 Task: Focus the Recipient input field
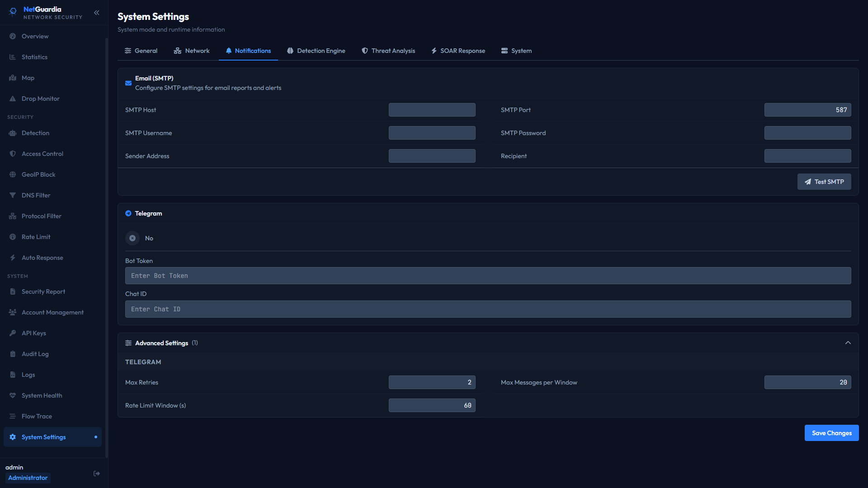click(x=808, y=156)
